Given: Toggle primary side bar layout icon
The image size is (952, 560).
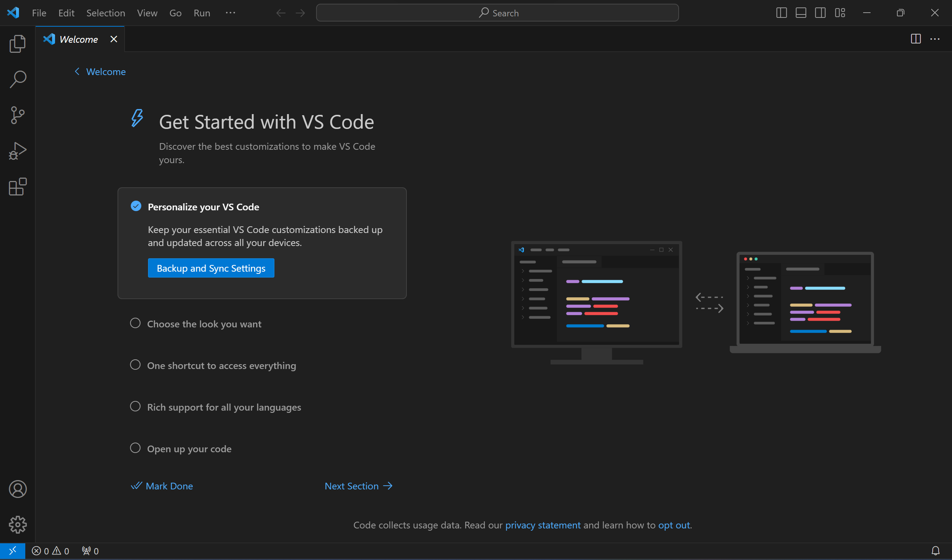Looking at the screenshot, I should (x=781, y=13).
